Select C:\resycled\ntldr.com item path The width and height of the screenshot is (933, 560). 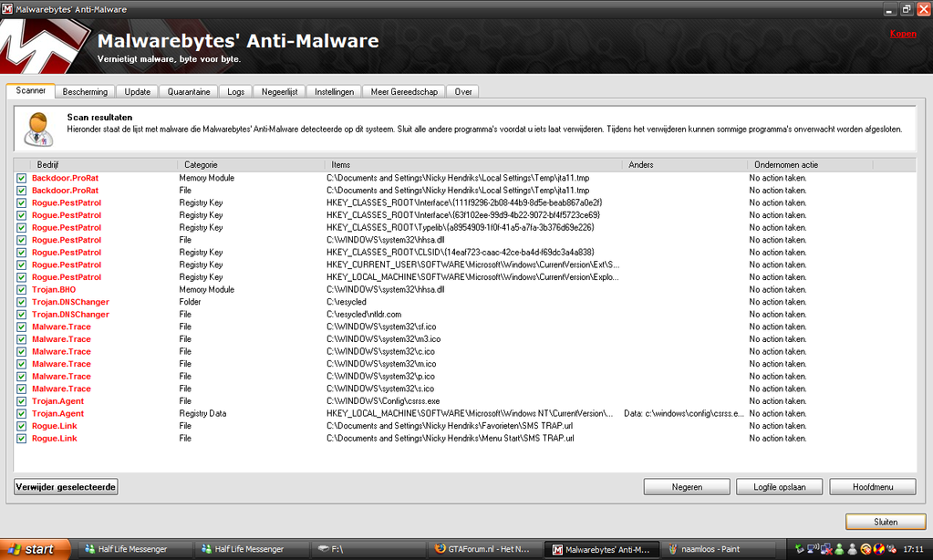(x=364, y=315)
